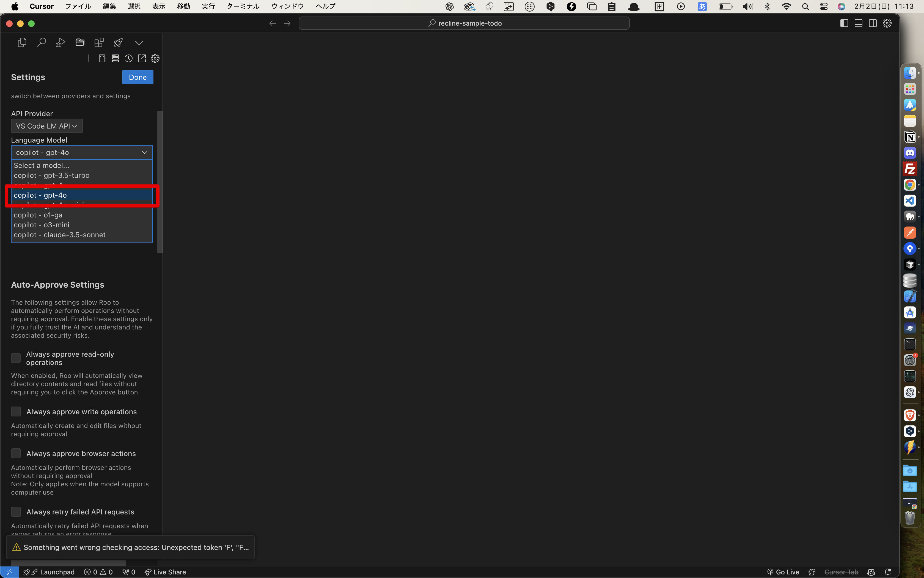924x578 pixels.
Task: Open Cursor settings gear in title bar
Action: click(x=887, y=23)
